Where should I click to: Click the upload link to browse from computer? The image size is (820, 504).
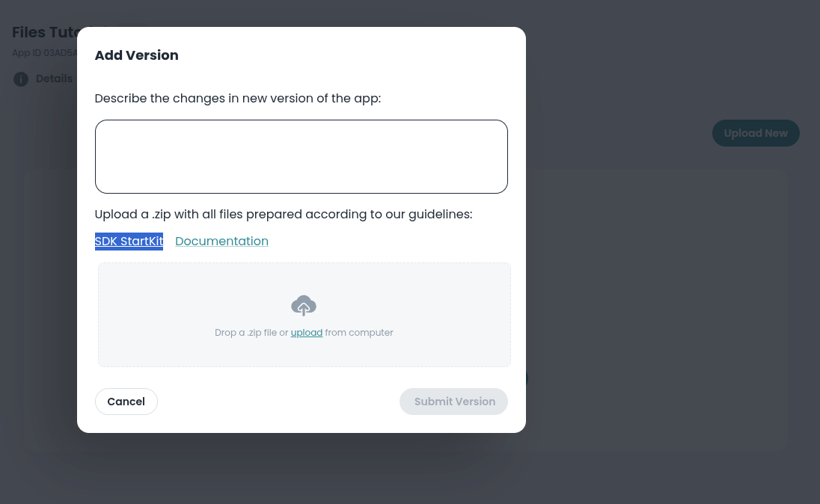pos(306,332)
